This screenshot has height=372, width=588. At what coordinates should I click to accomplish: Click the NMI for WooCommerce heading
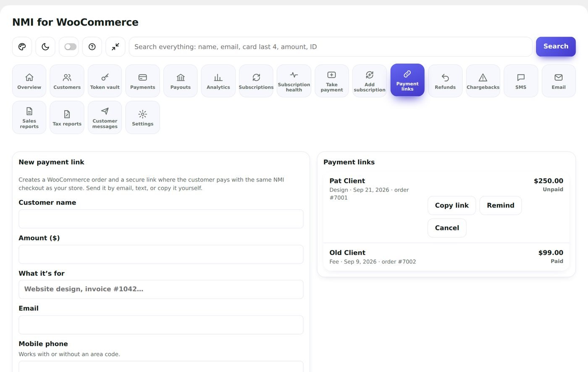pos(75,22)
